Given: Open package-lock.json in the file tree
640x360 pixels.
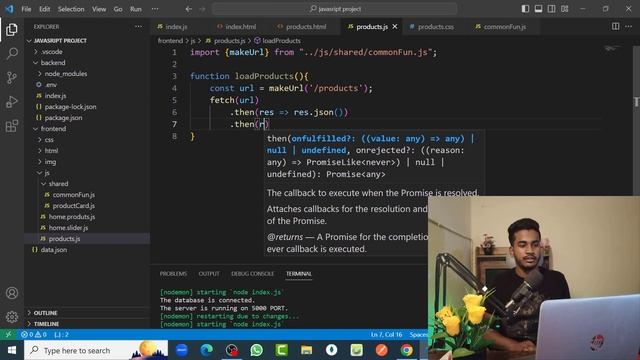Looking at the screenshot, I should point(87,107).
